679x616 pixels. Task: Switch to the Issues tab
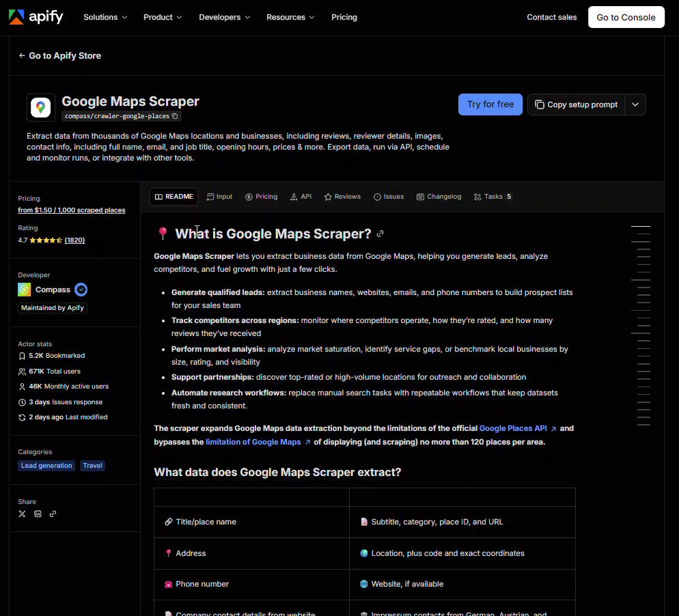pos(389,197)
